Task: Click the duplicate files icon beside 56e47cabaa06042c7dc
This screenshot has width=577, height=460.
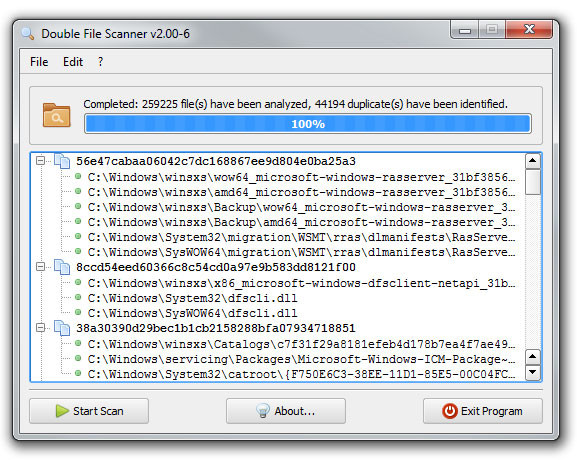Action: 62,161
